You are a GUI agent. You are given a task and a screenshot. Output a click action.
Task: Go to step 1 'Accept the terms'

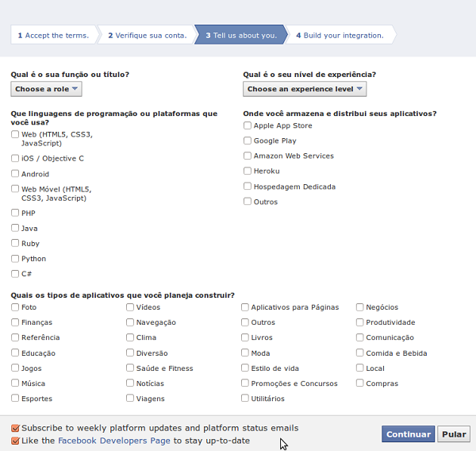point(53,36)
